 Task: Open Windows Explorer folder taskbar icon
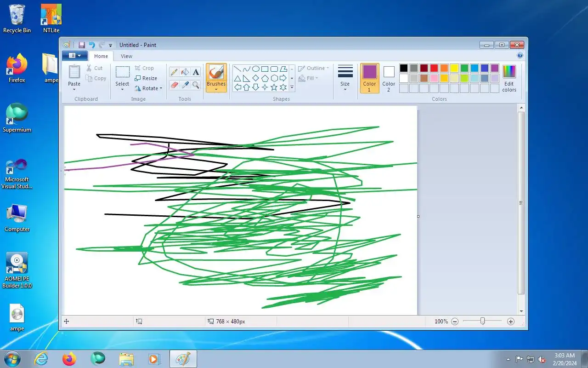[126, 359]
